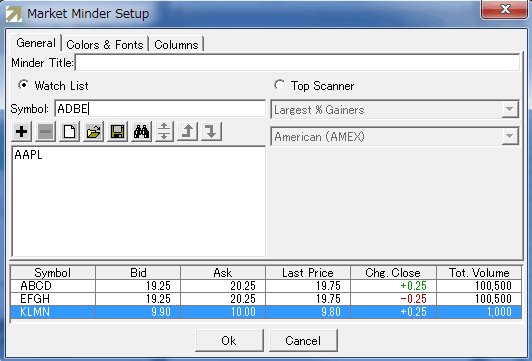Create a new blank watch list
The width and height of the screenshot is (532, 361).
(x=70, y=132)
